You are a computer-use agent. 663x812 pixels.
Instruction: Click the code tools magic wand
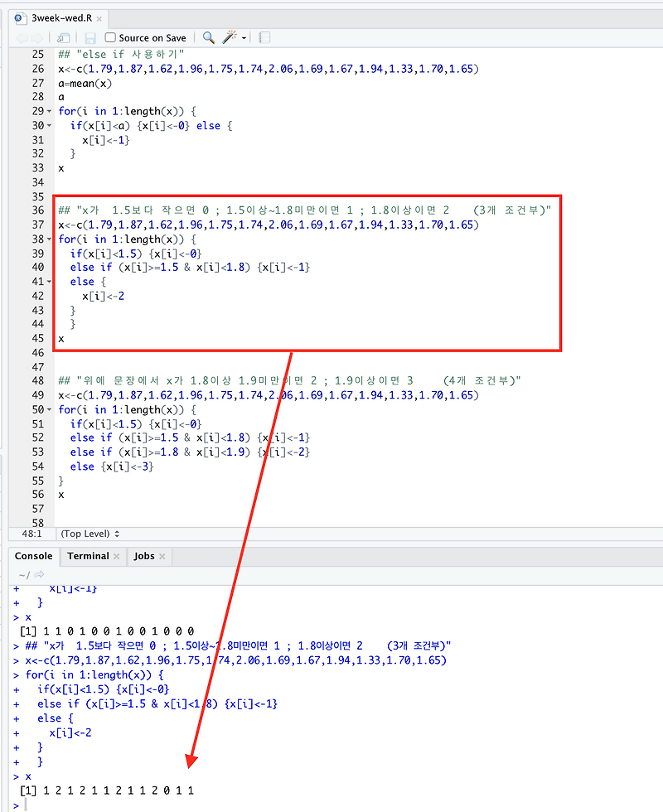click(x=226, y=36)
